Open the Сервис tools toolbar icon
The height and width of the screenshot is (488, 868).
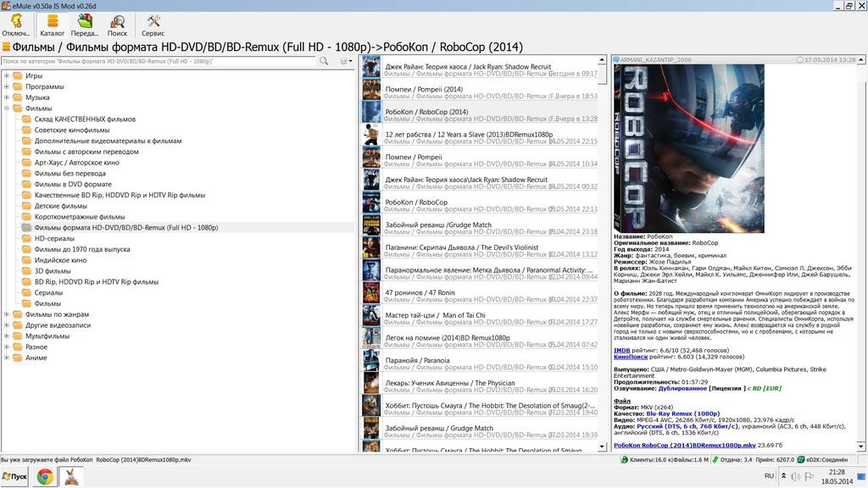[153, 25]
